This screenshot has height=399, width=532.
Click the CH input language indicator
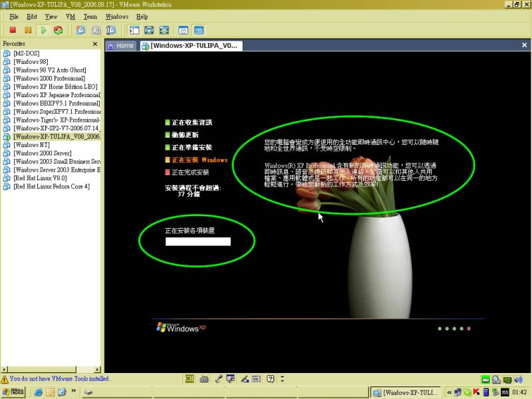click(190, 378)
